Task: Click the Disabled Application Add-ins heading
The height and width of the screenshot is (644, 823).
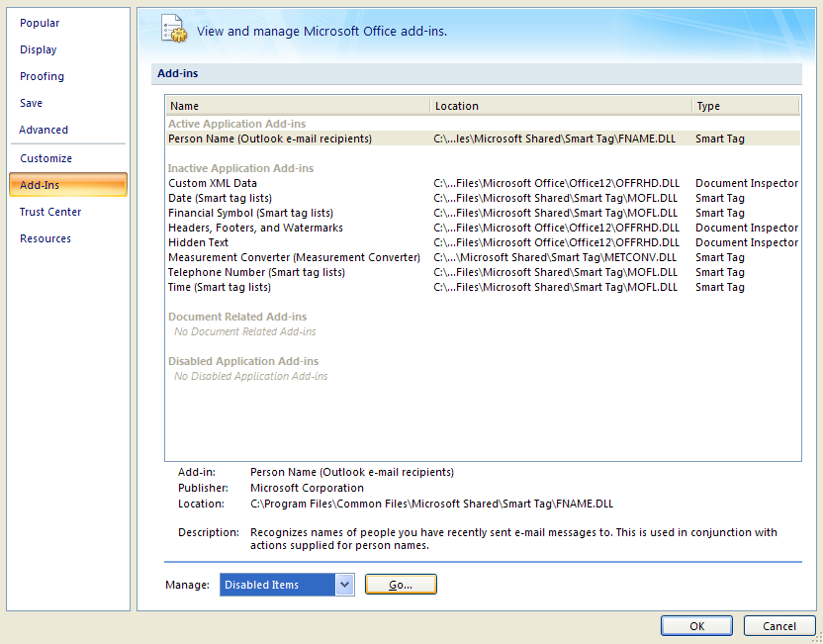Action: coord(243,362)
